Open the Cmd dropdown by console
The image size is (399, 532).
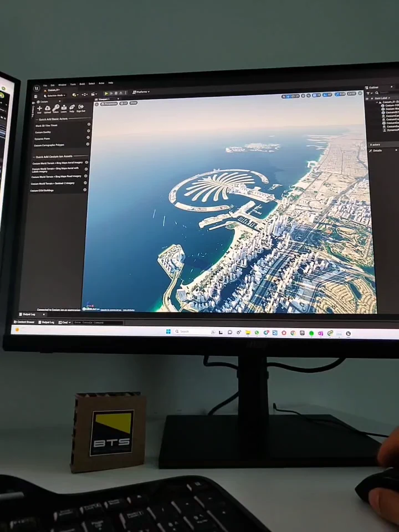pyautogui.click(x=64, y=323)
